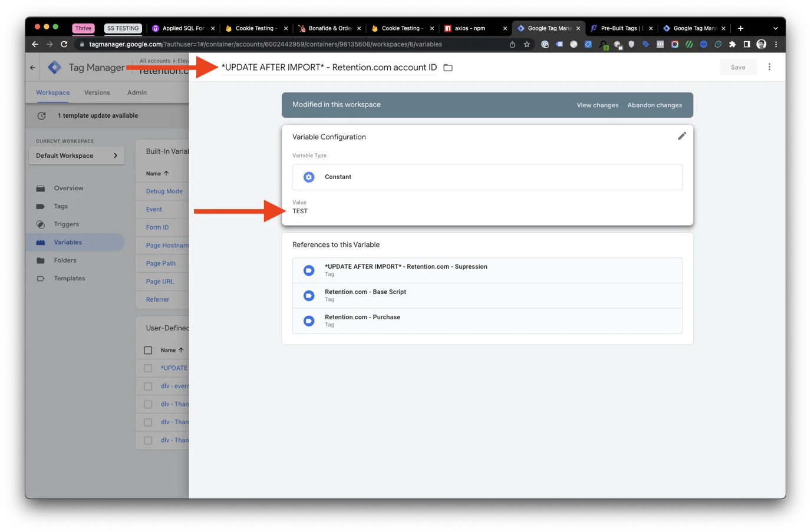Expand the Default Workspace selector
The height and width of the screenshot is (532, 811).
tap(77, 156)
